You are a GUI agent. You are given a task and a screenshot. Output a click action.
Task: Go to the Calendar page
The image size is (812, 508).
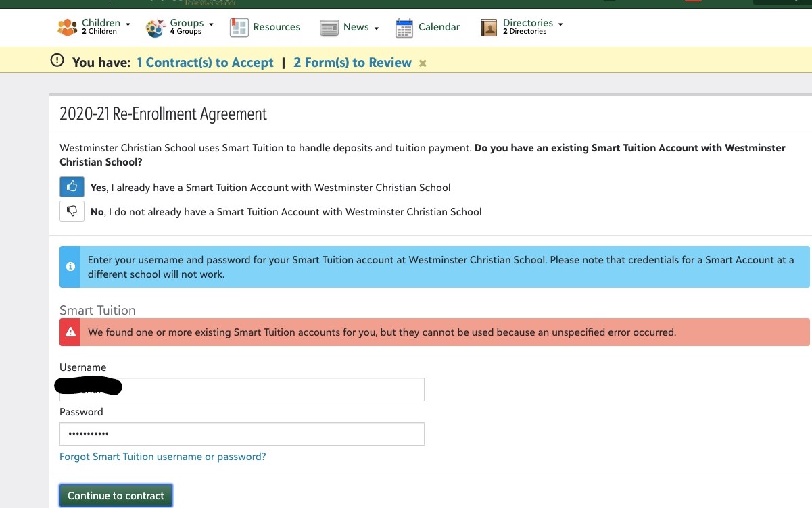tap(439, 27)
